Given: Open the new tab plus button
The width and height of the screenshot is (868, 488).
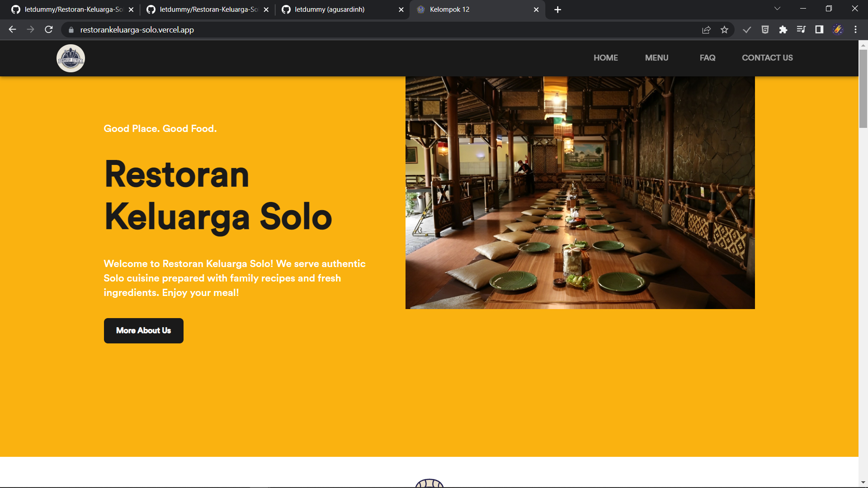Looking at the screenshot, I should pyautogui.click(x=557, y=9).
